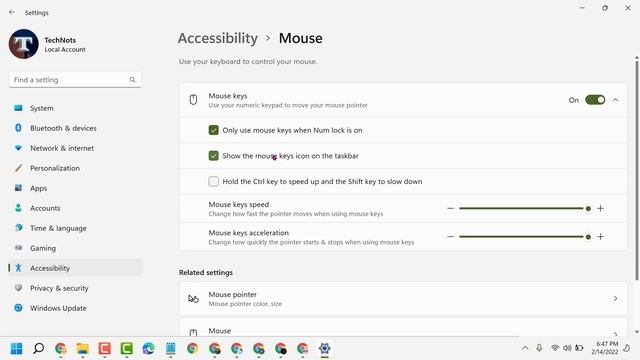Screen dimensions: 640x360
Task: Click the microphone tray icon
Action: pos(539,348)
